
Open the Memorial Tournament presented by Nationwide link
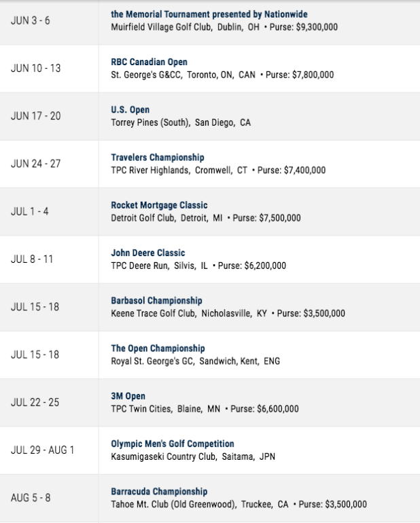coord(209,14)
